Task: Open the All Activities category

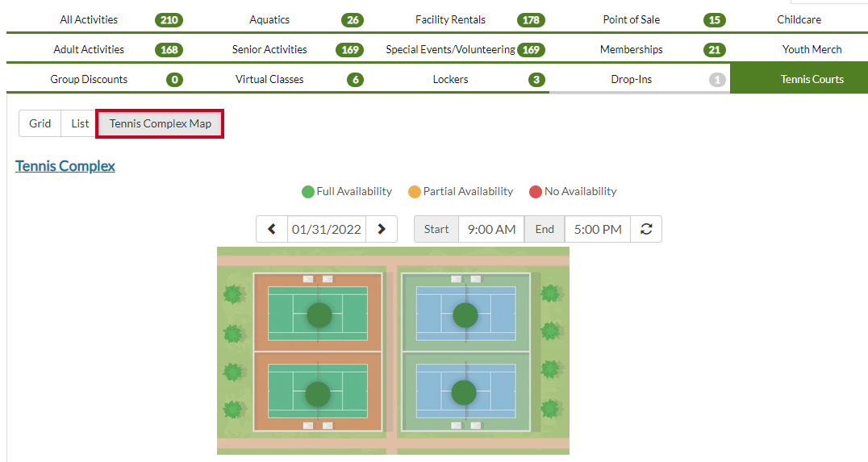Action: (x=89, y=20)
